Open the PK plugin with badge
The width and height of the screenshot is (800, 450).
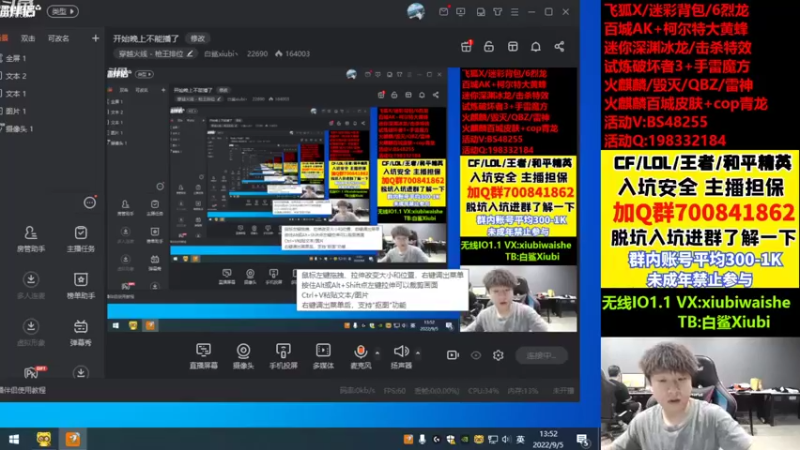(32, 372)
